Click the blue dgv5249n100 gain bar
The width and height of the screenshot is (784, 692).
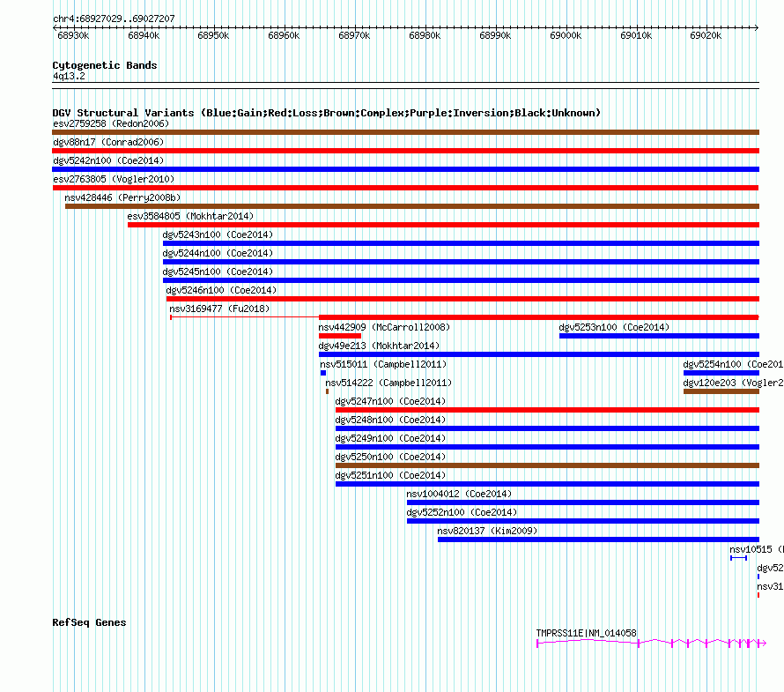point(548,447)
